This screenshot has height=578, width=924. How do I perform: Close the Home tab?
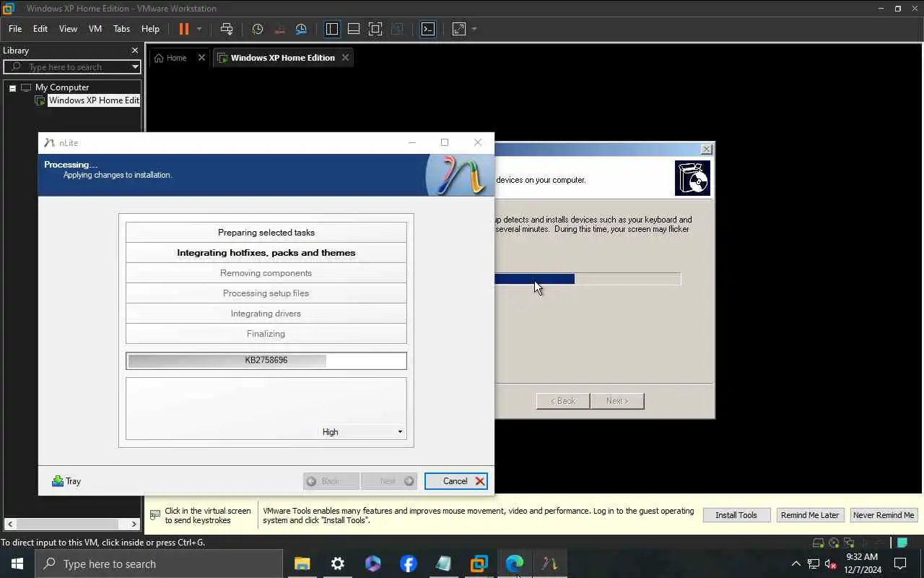201,58
